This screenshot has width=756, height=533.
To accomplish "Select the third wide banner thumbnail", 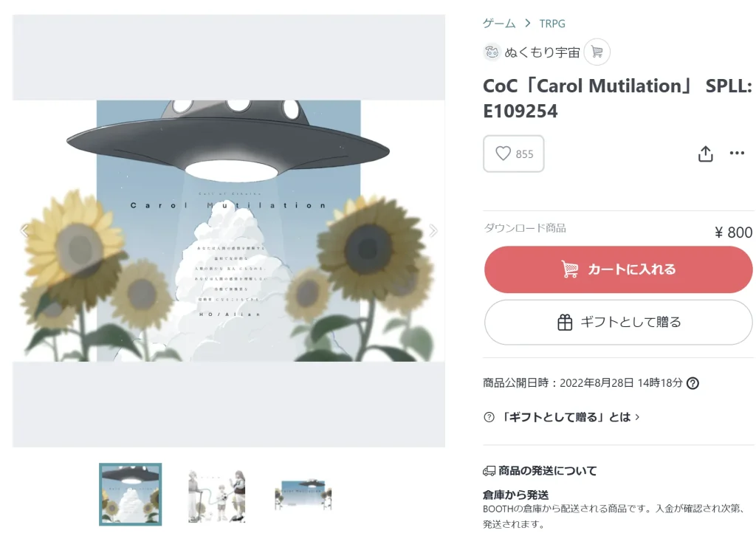I will click(x=303, y=495).
